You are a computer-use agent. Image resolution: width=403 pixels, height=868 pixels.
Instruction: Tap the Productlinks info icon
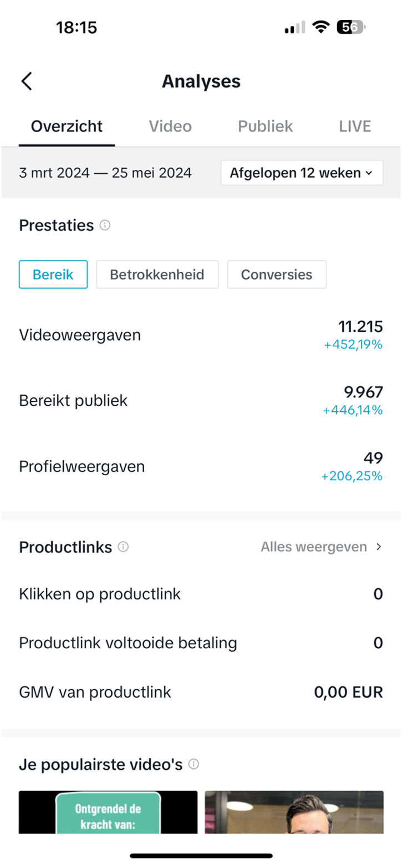123,547
